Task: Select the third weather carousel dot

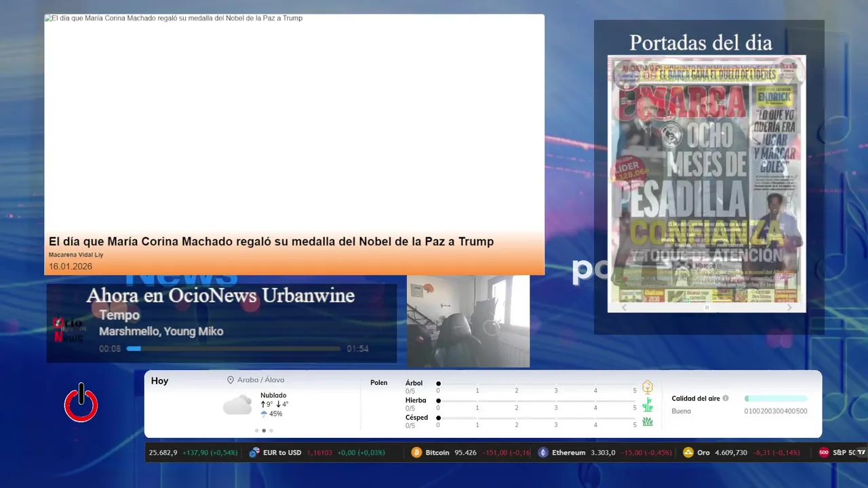Action: [271, 430]
